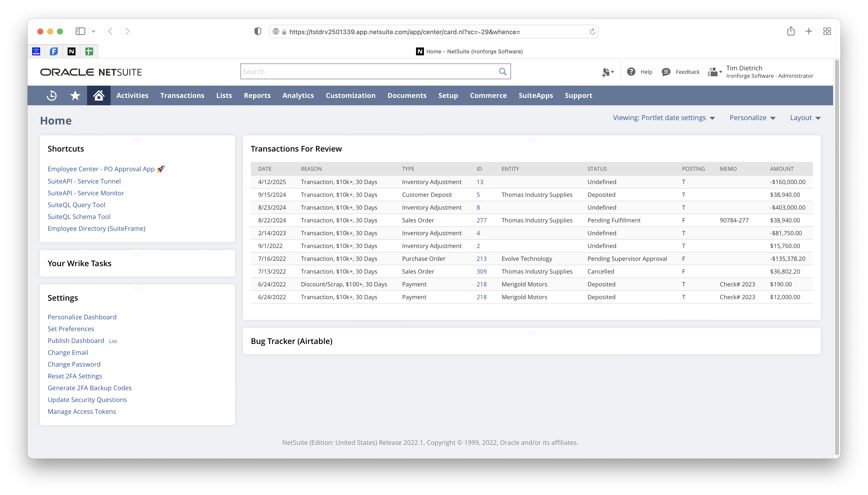Click the -$135,378.20 amount cell
The width and height of the screenshot is (868, 495).
pos(787,259)
